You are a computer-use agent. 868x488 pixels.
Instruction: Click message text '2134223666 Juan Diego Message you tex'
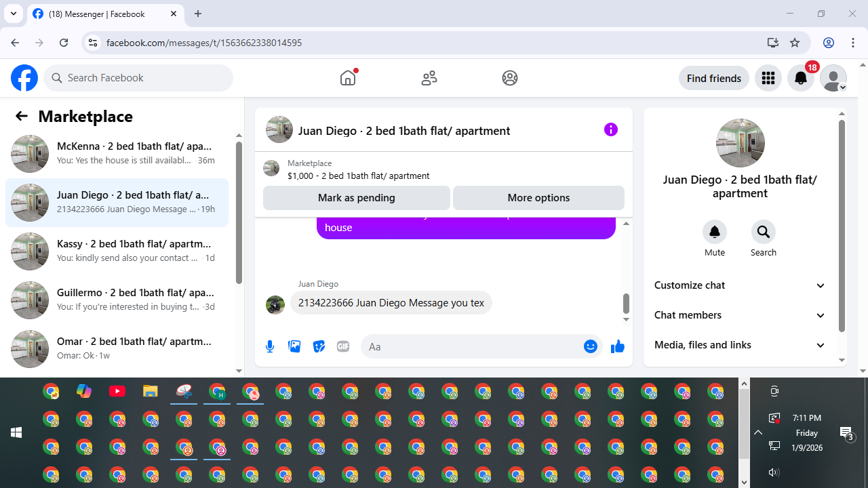391,303
